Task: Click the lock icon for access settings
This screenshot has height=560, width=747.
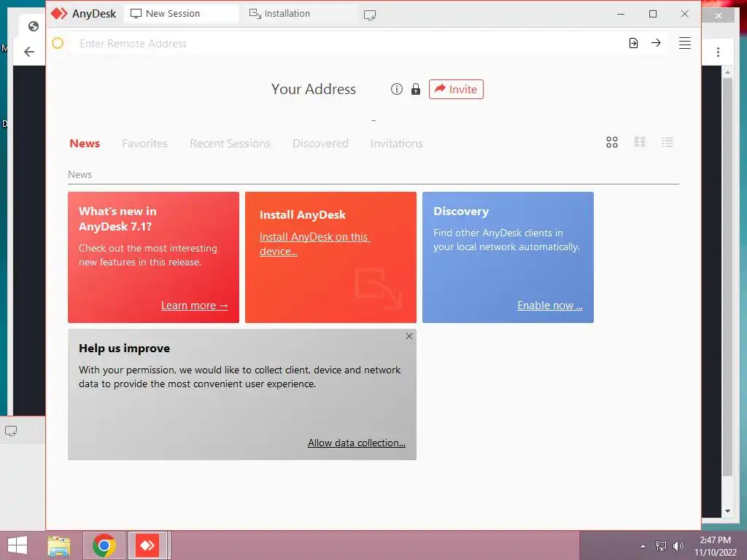Action: point(415,89)
